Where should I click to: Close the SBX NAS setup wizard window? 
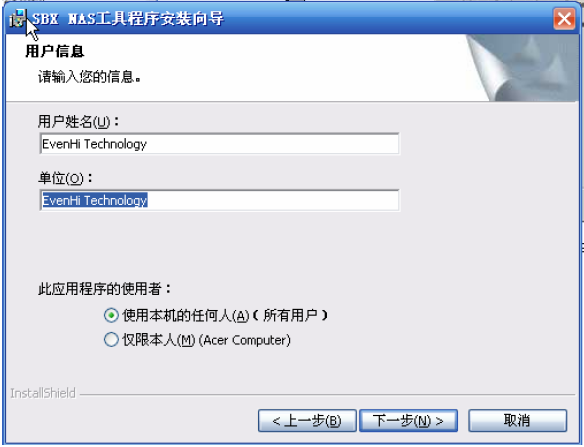(x=564, y=19)
